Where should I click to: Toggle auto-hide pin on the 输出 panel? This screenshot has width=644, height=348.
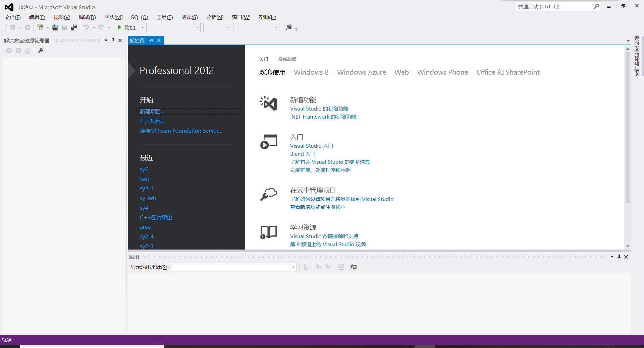[619, 257]
